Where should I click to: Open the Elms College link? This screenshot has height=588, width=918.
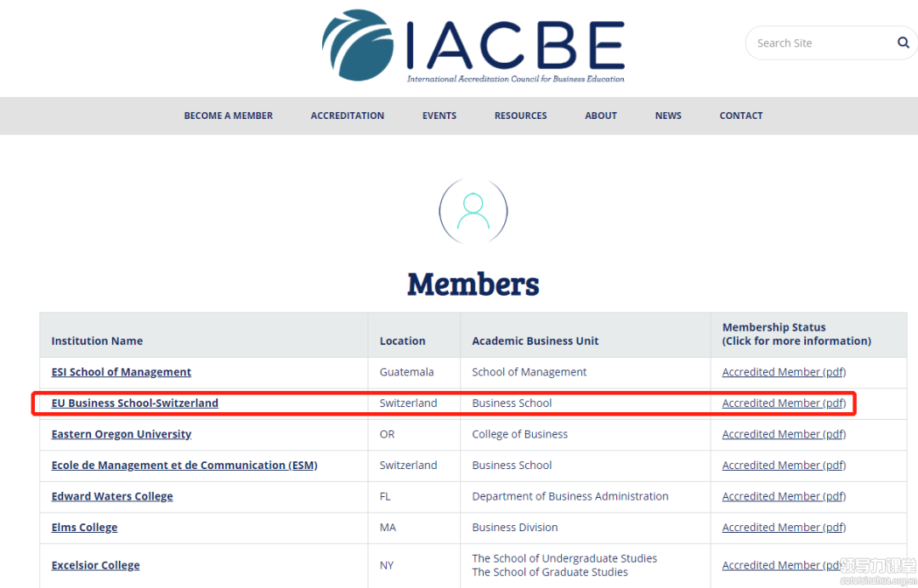click(x=84, y=527)
